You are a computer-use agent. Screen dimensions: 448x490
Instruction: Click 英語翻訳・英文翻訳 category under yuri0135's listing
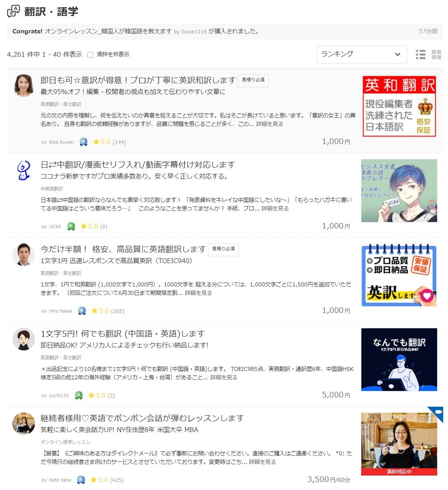point(61,358)
